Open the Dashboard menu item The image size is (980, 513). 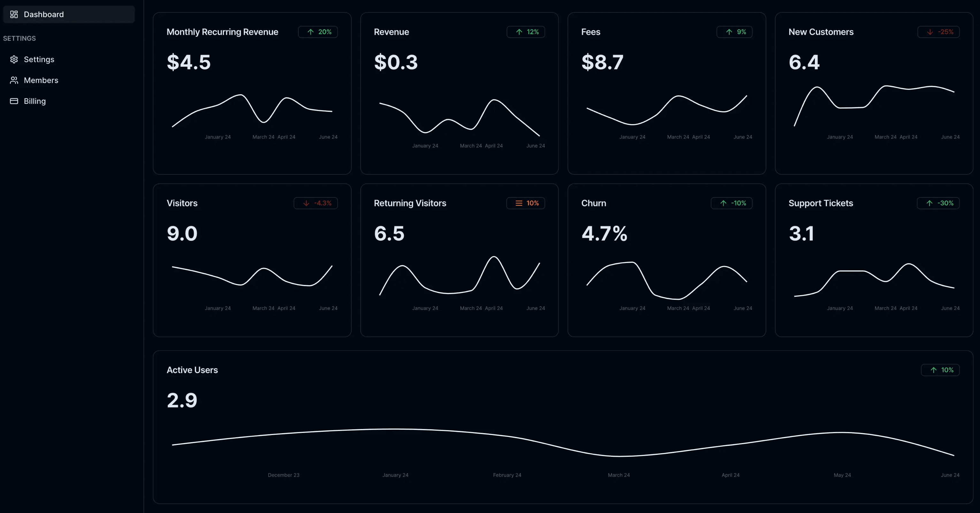tap(69, 14)
